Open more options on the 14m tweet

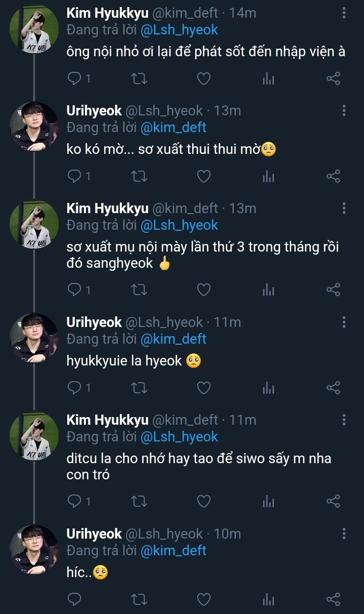[x=344, y=13]
